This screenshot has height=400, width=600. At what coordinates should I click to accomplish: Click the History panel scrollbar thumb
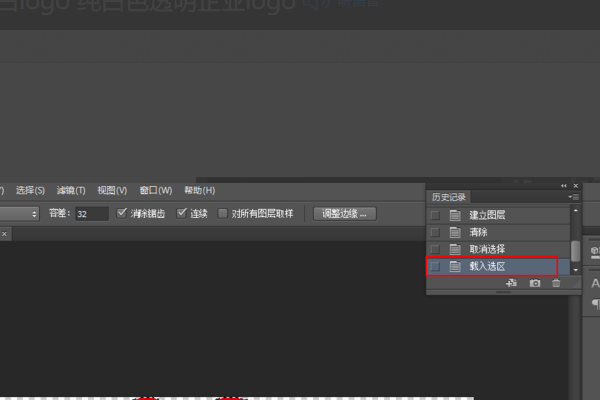click(575, 251)
